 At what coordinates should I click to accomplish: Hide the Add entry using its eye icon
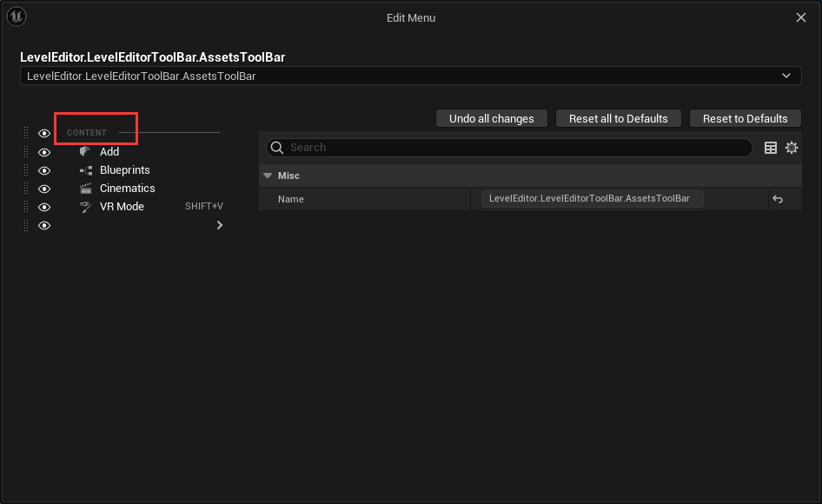point(44,152)
